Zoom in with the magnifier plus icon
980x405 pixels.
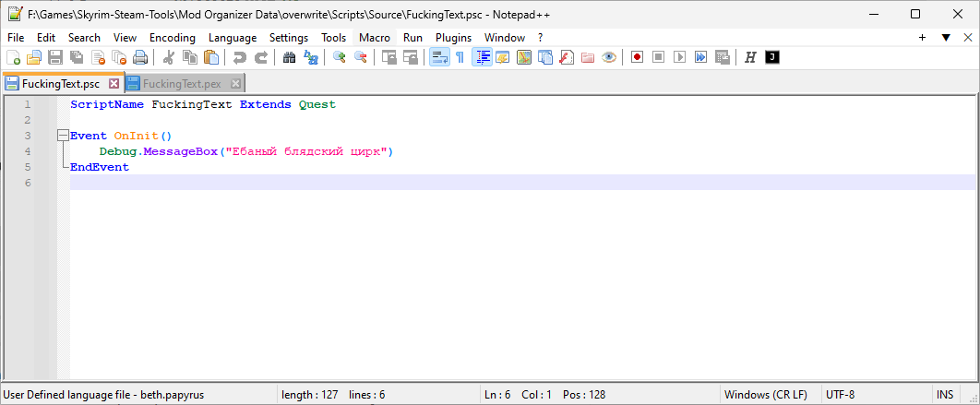[340, 57]
